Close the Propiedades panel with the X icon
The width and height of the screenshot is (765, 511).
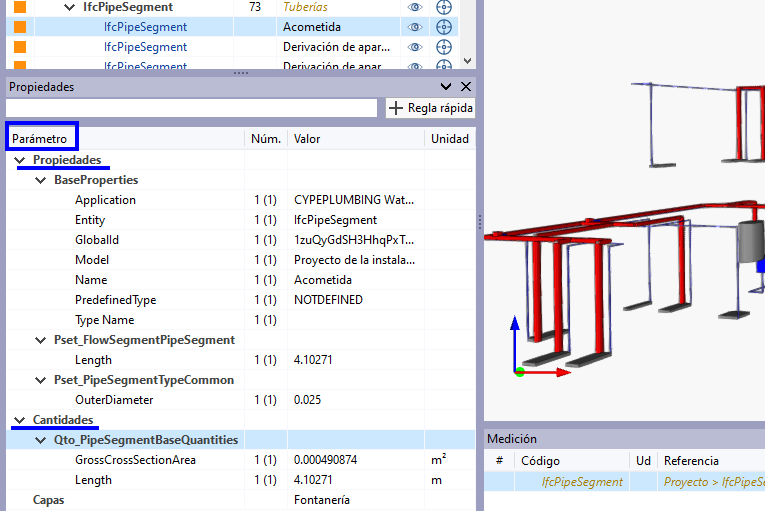[466, 86]
